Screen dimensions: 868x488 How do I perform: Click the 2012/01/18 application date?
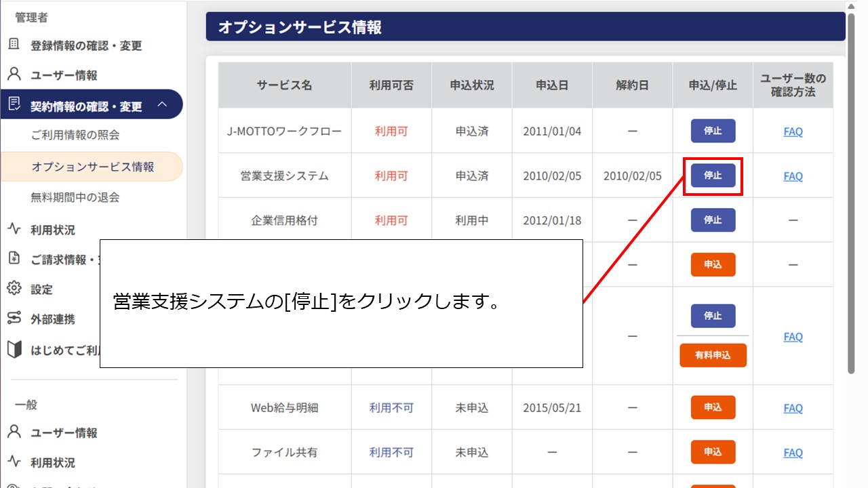point(552,221)
